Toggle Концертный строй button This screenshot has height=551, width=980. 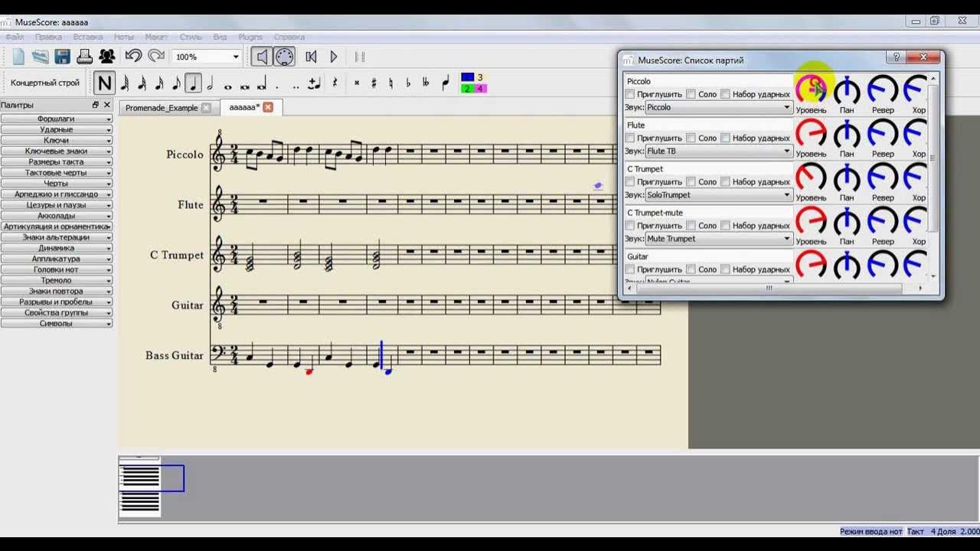coord(45,83)
